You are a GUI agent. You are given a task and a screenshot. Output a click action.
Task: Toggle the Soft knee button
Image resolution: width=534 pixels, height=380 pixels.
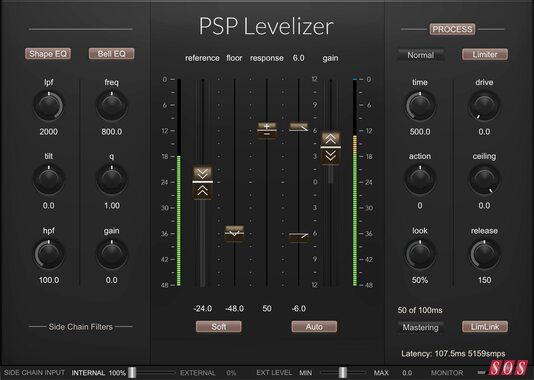(219, 327)
